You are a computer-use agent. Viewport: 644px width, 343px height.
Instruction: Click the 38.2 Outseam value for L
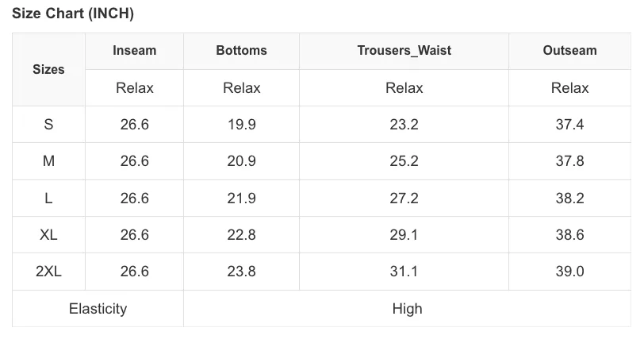pyautogui.click(x=569, y=198)
